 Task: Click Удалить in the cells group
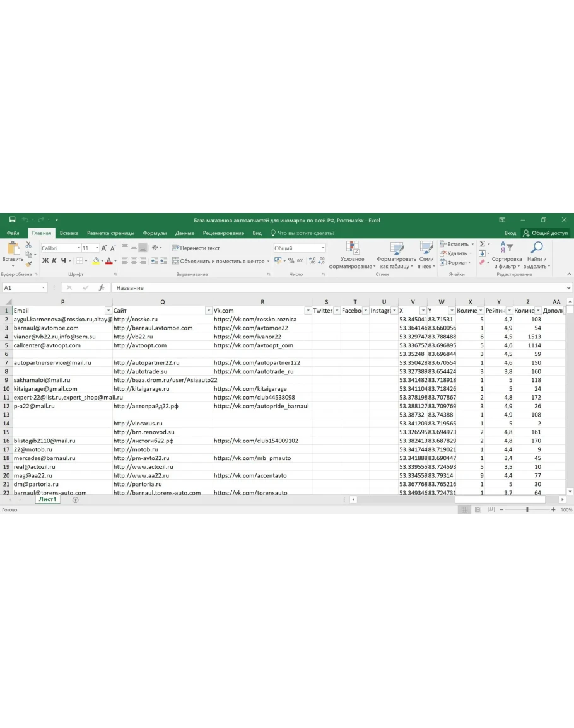click(455, 253)
